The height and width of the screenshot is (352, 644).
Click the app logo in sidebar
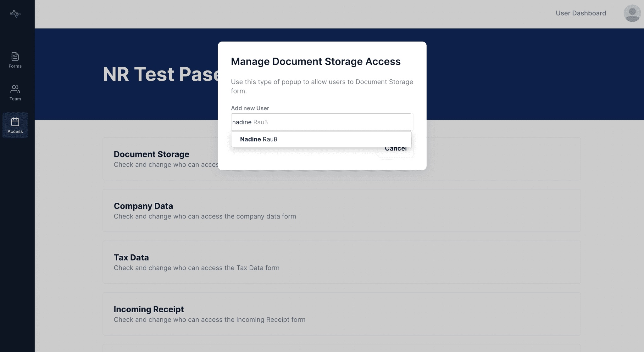[x=15, y=14]
